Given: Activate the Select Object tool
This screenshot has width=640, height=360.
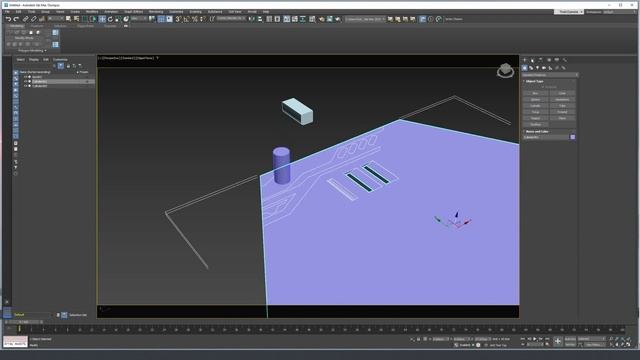Looking at the screenshot, I should point(68,19).
